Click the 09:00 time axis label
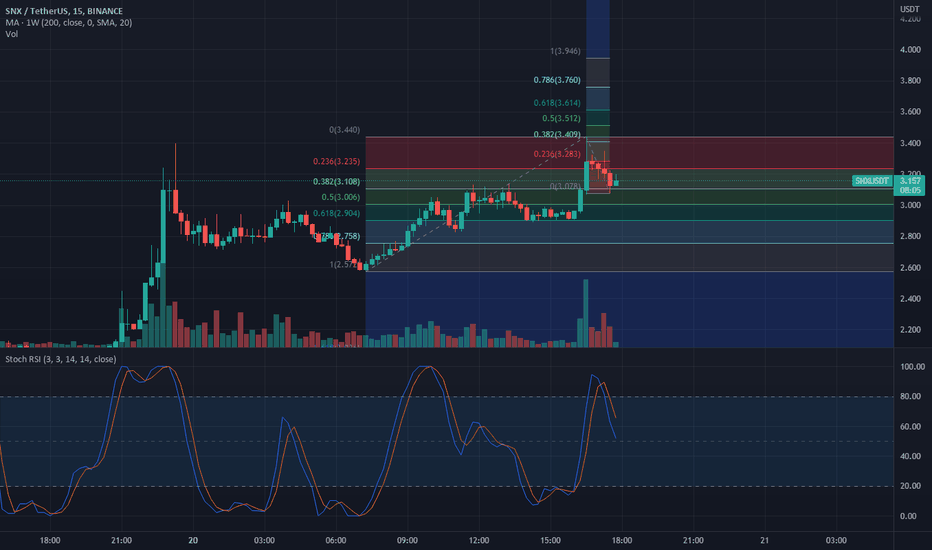 tap(407, 540)
